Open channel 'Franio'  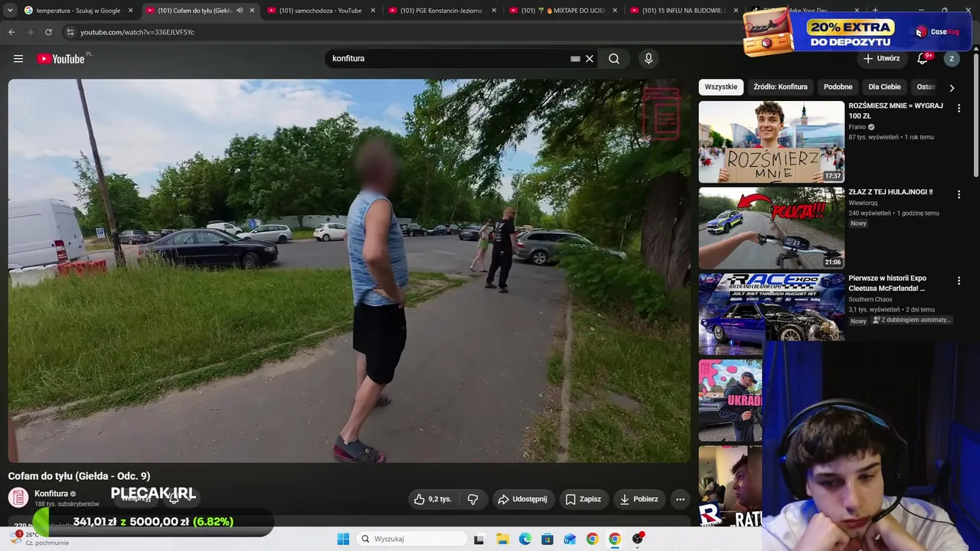(x=857, y=127)
